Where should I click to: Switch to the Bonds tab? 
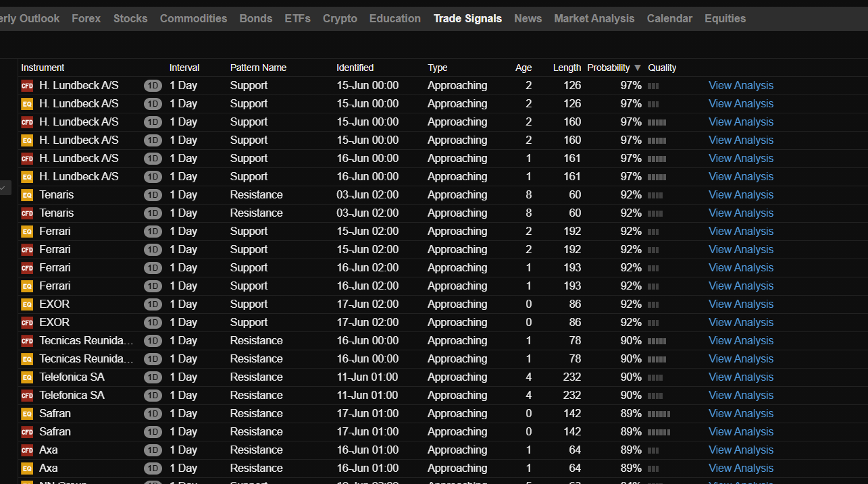click(256, 19)
